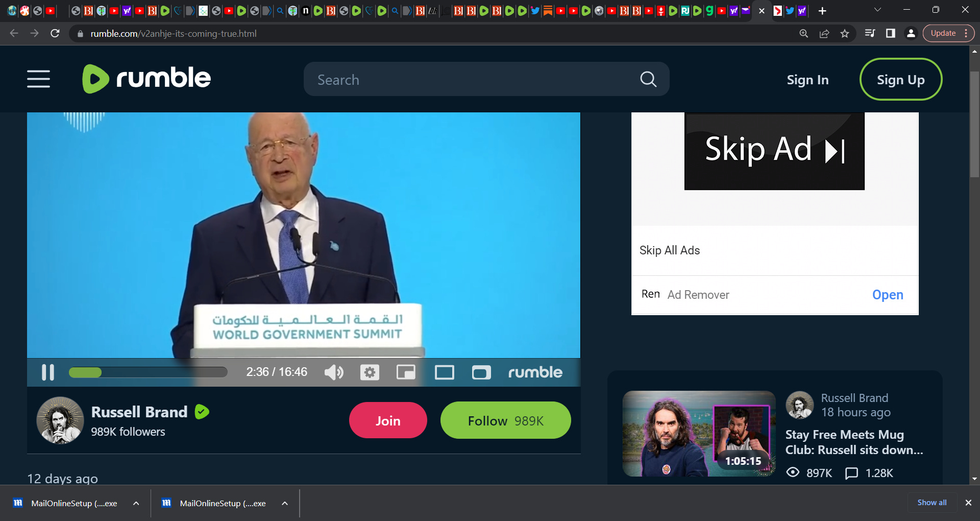Viewport: 980px width, 521px height.
Task: Open the Rumble hamburger menu
Action: pos(38,79)
